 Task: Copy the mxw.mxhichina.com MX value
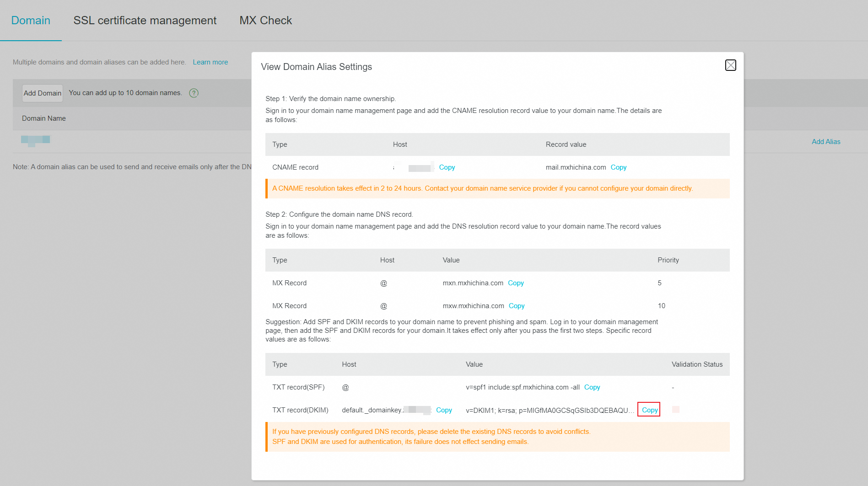(x=516, y=306)
